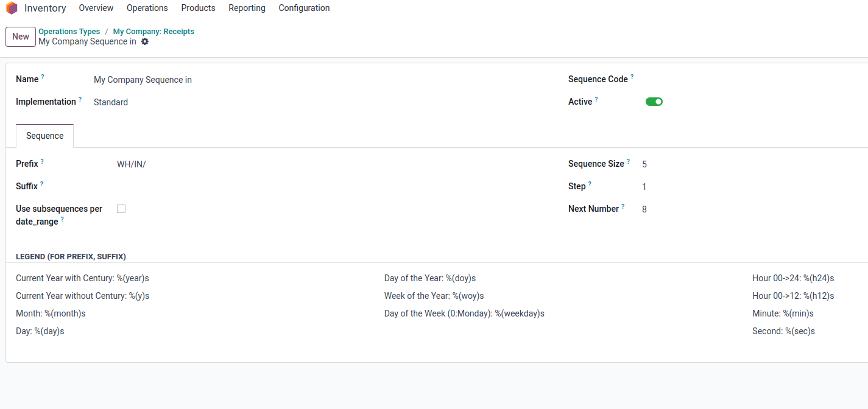Screen dimensions: 868x409
Task: Expand the Products menu
Action: point(198,8)
